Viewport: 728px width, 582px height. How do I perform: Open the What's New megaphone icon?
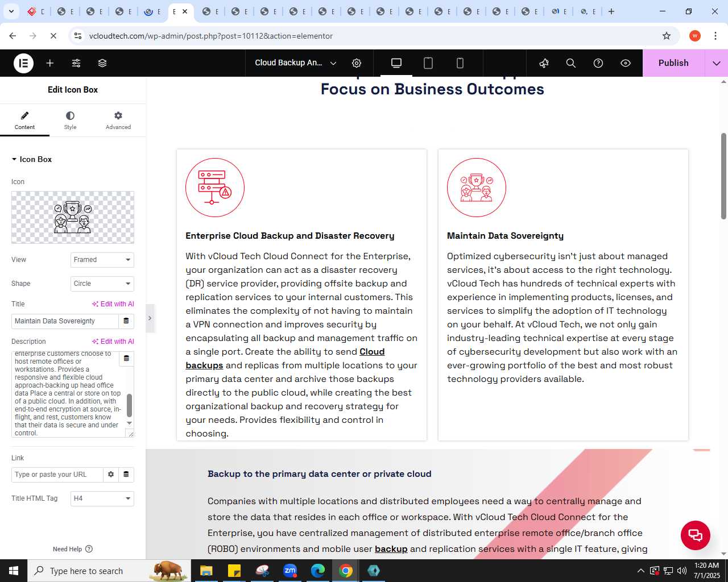point(544,63)
